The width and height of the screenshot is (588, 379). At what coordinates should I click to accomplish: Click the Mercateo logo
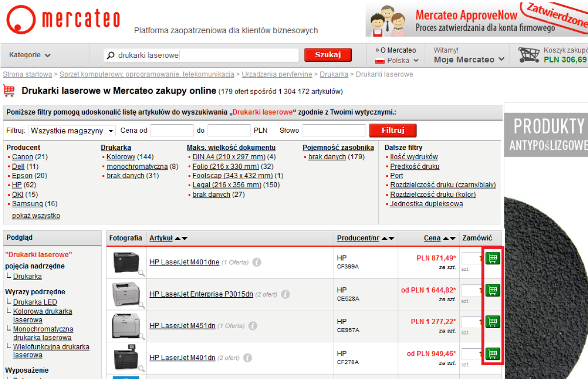(x=63, y=20)
